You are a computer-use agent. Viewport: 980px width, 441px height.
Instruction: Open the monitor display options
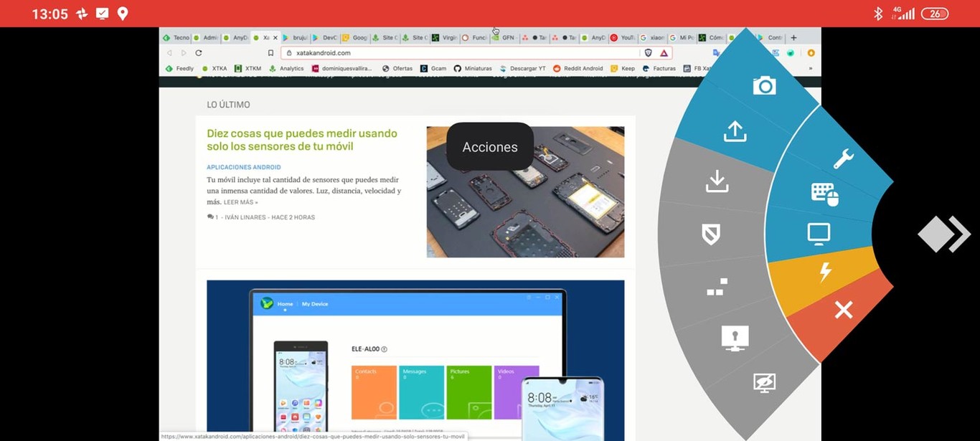tap(819, 234)
